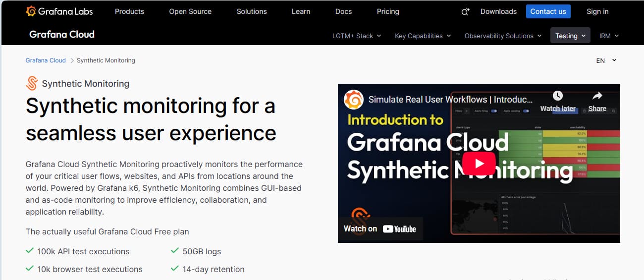Play the YouTube video

(x=479, y=164)
